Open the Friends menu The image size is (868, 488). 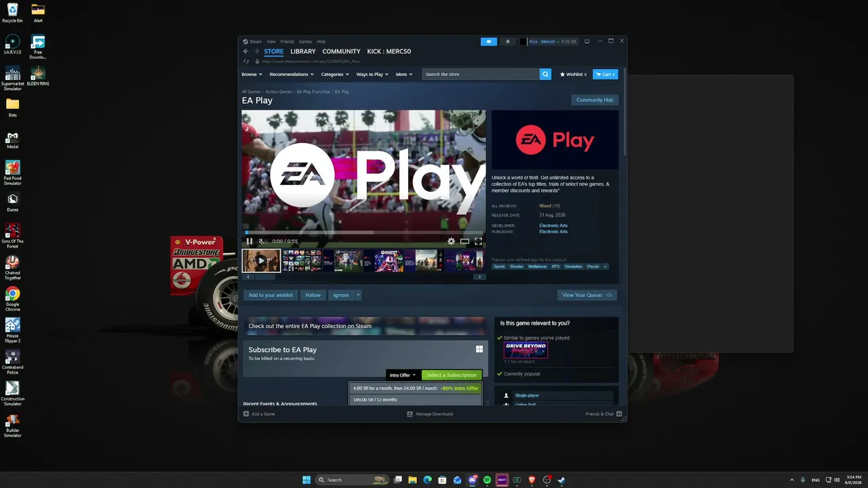(288, 41)
